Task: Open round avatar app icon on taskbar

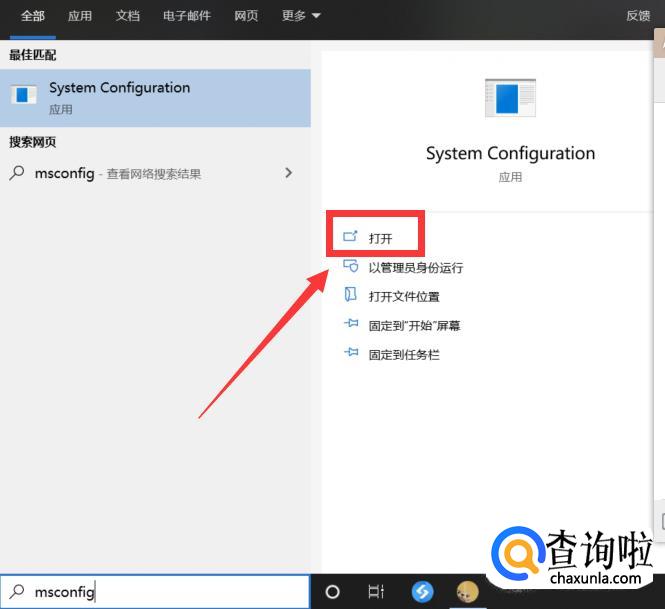Action: pyautogui.click(x=467, y=591)
